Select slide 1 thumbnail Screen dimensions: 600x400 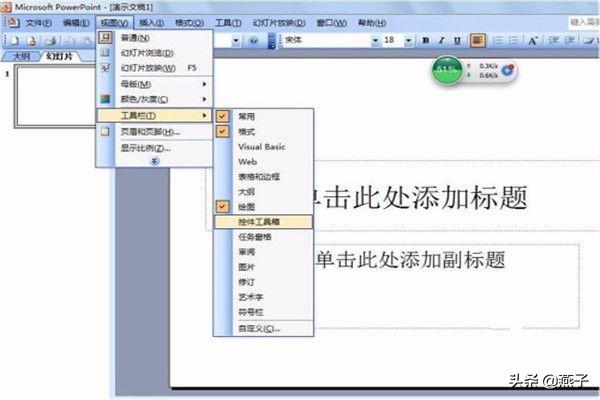click(x=55, y=96)
